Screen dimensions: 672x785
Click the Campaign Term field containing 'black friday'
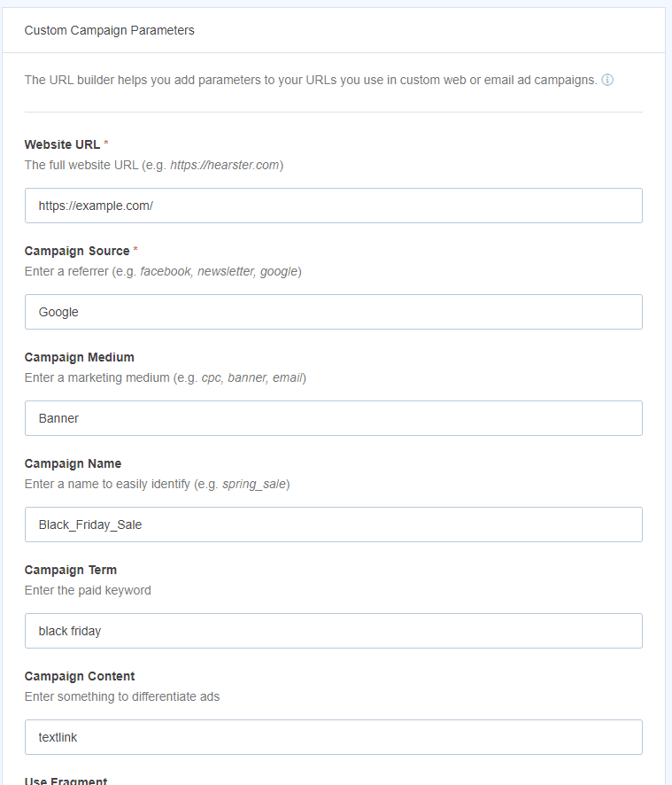pyautogui.click(x=332, y=630)
